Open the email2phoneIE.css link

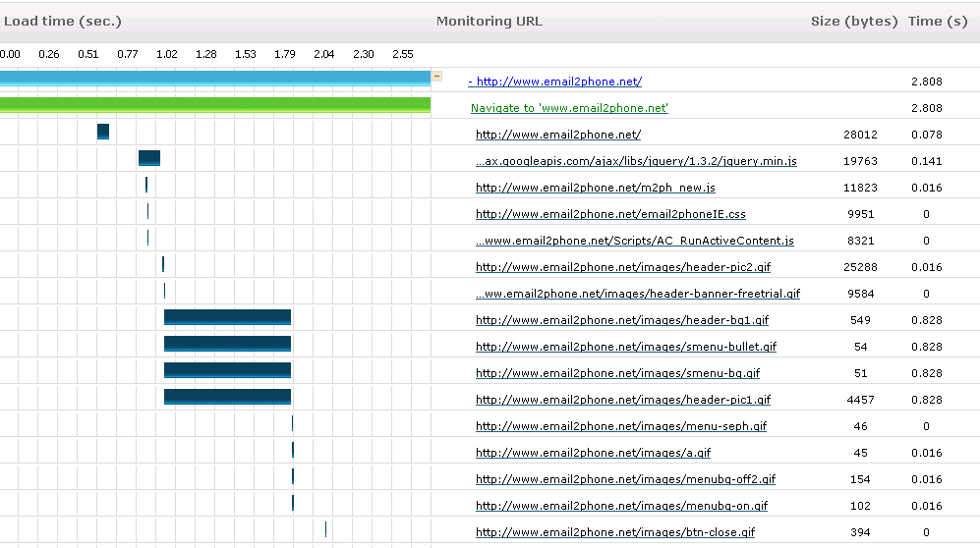610,214
